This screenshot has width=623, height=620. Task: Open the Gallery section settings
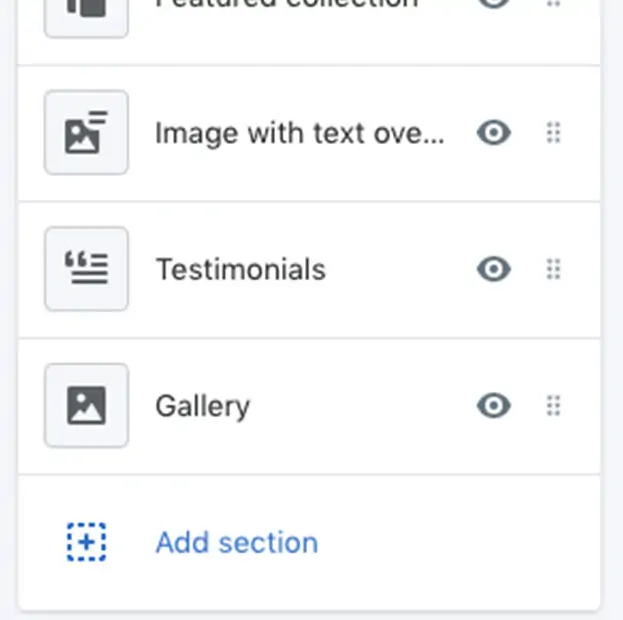click(203, 406)
